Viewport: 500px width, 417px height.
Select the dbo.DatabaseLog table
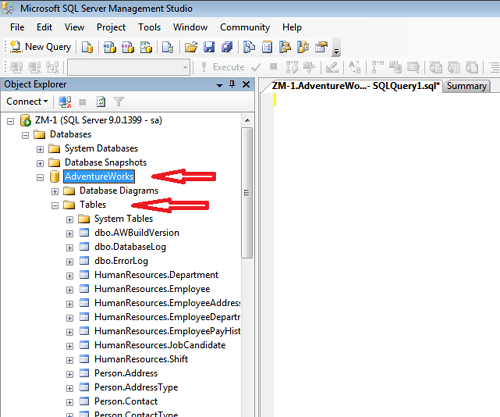[130, 247]
